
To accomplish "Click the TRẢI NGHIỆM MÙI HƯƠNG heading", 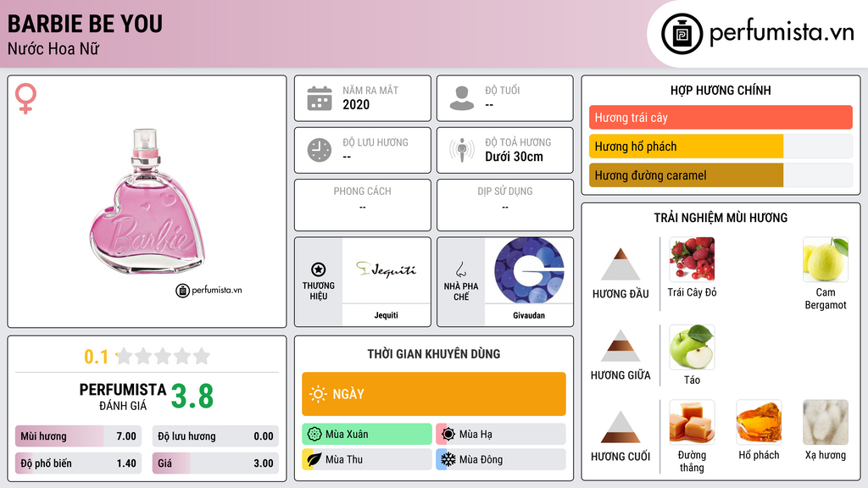I will tap(721, 218).
